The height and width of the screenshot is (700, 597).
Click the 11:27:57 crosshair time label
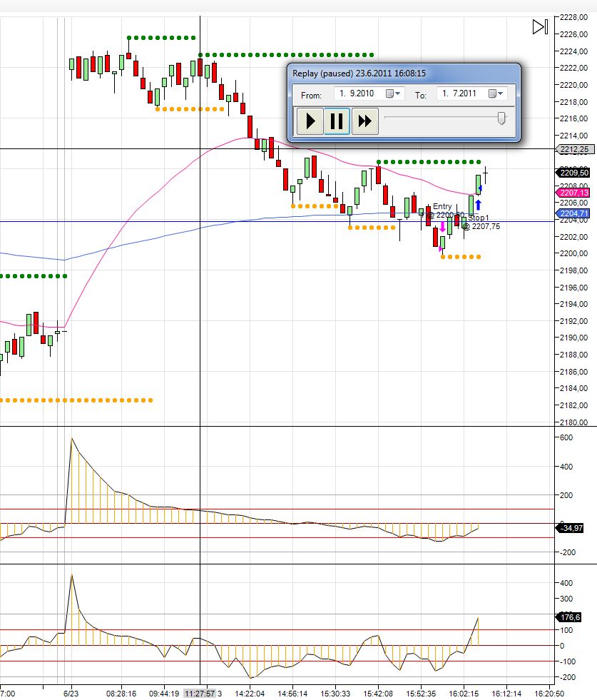(x=200, y=694)
